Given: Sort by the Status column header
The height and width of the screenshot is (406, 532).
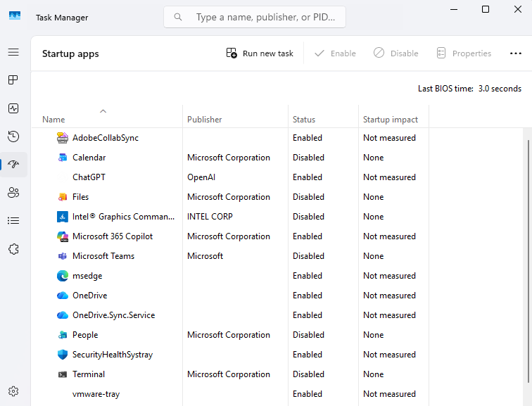Looking at the screenshot, I should (x=304, y=120).
